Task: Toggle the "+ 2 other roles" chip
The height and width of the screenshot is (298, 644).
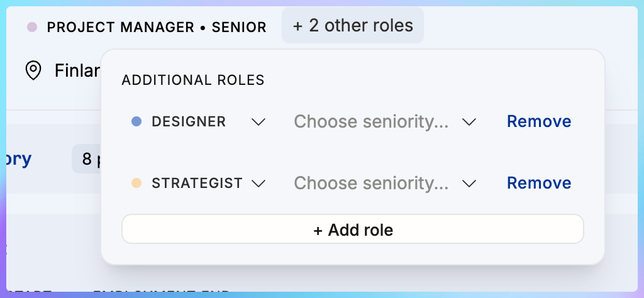Action: pos(353,26)
